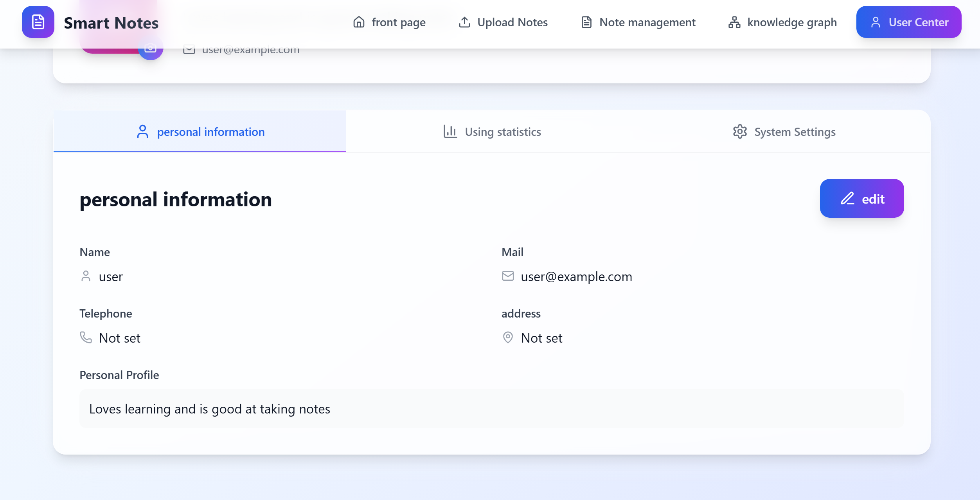The width and height of the screenshot is (980, 500).
Task: Click the upload arrow icon
Action: point(464,22)
